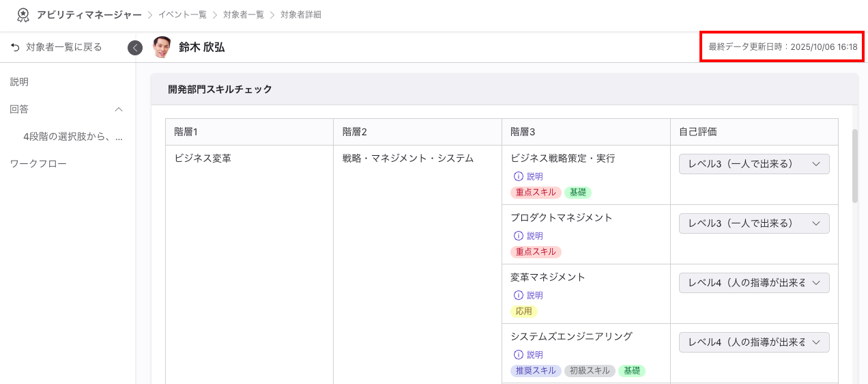This screenshot has height=384, width=868.
Task: Open the 4段階の選択肢から… sidebar item
Action: click(73, 137)
